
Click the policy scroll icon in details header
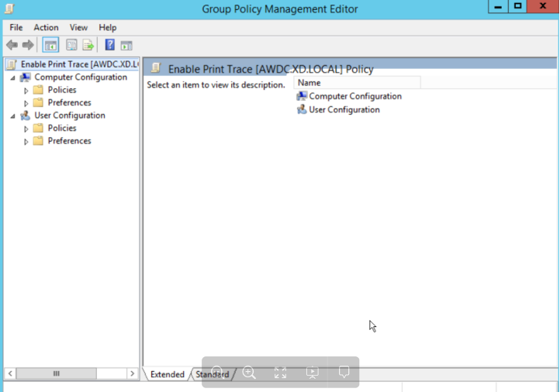pyautogui.click(x=156, y=67)
